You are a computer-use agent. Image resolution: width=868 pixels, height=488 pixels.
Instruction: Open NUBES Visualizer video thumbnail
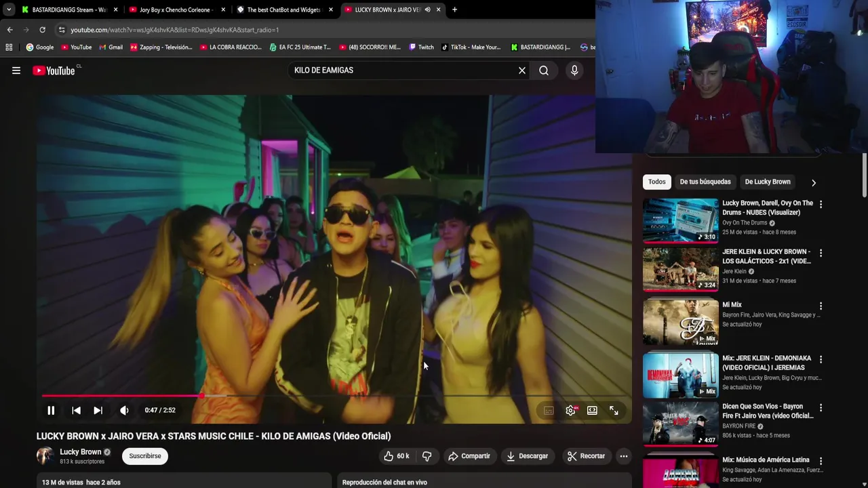coord(680,220)
